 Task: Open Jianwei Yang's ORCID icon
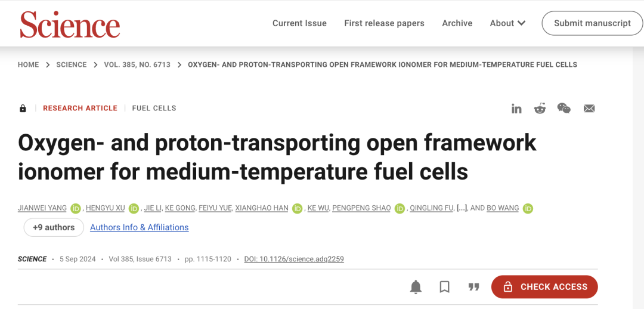pyautogui.click(x=75, y=208)
